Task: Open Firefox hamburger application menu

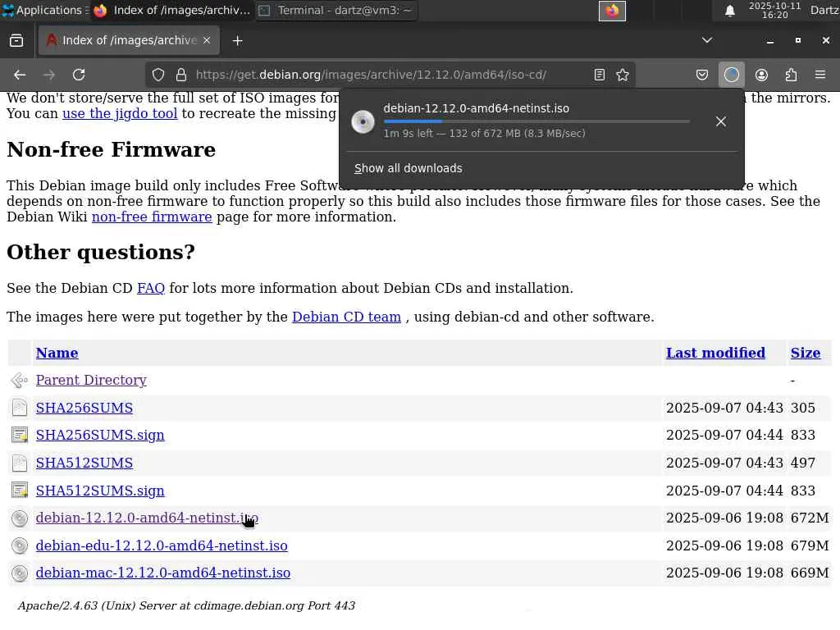Action: coord(819,75)
